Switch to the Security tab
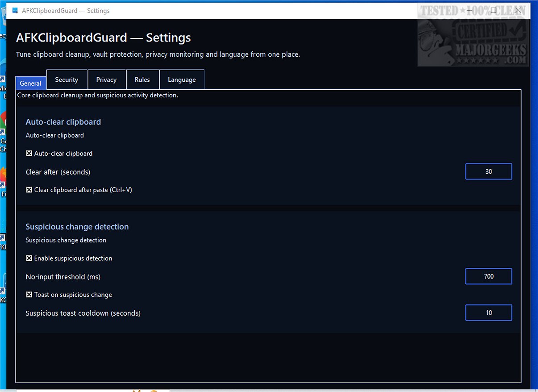538x392 pixels. (x=67, y=80)
